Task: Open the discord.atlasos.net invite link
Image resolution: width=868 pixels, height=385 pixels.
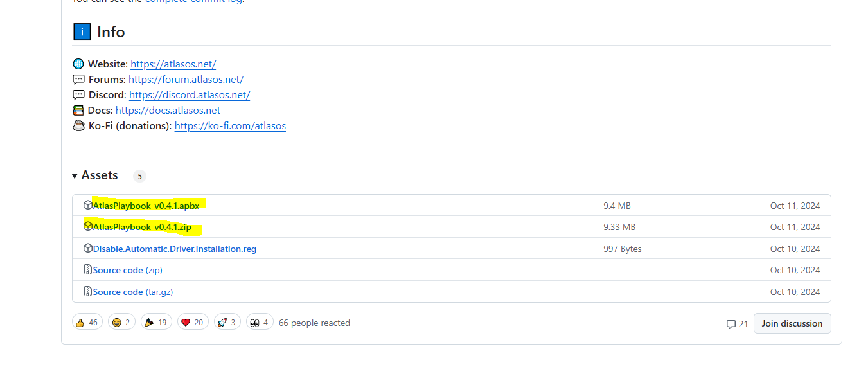Action: pyautogui.click(x=190, y=95)
